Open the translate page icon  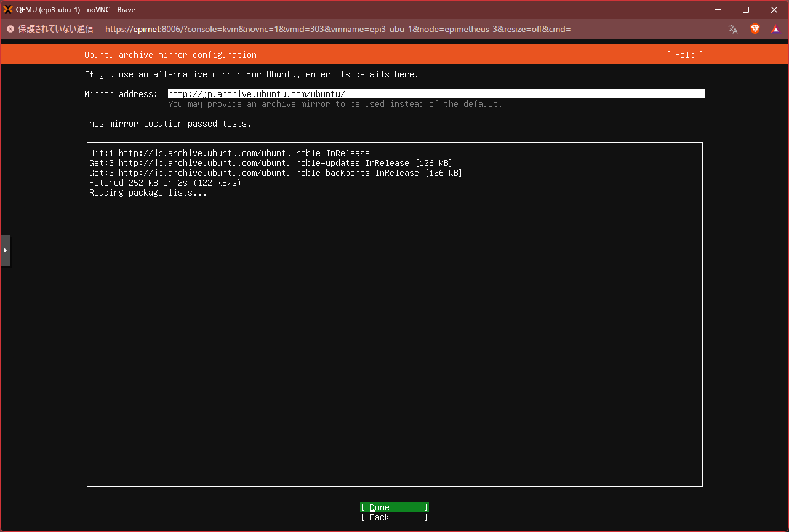732,29
